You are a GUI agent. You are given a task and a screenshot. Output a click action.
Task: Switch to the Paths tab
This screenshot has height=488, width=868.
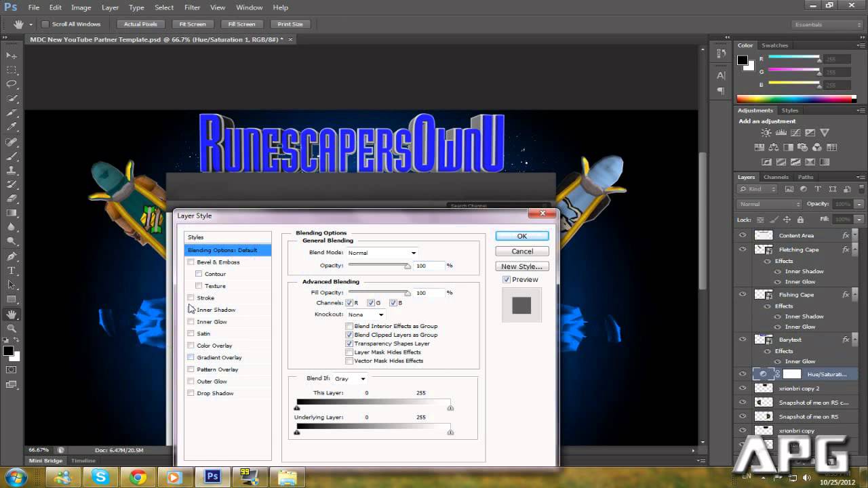click(x=806, y=177)
